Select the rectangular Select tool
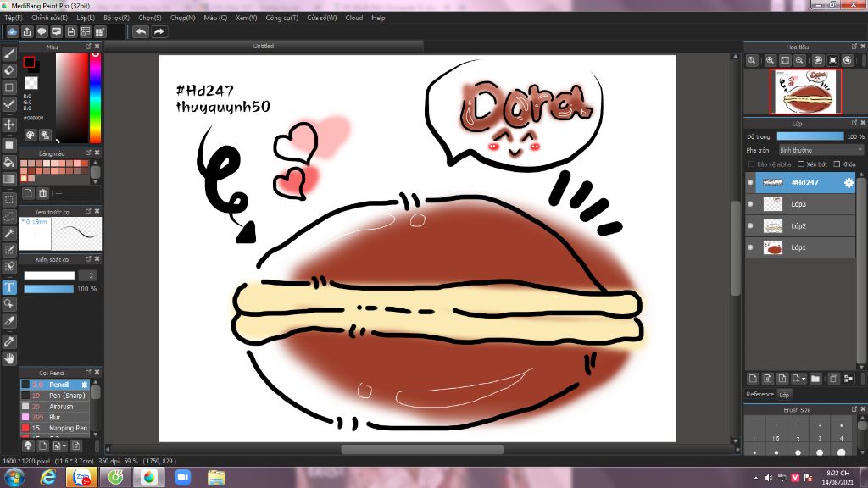This screenshot has width=868, height=488. click(8, 199)
